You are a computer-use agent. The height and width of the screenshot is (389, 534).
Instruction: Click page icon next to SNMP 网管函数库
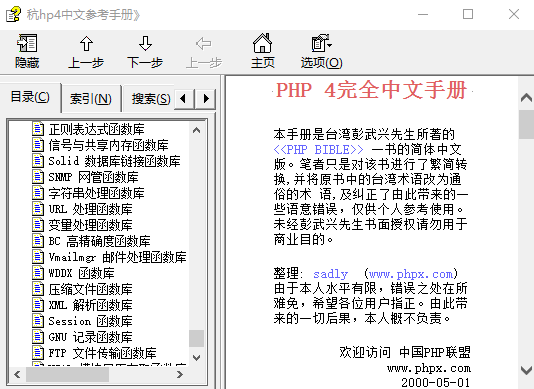[x=38, y=177]
